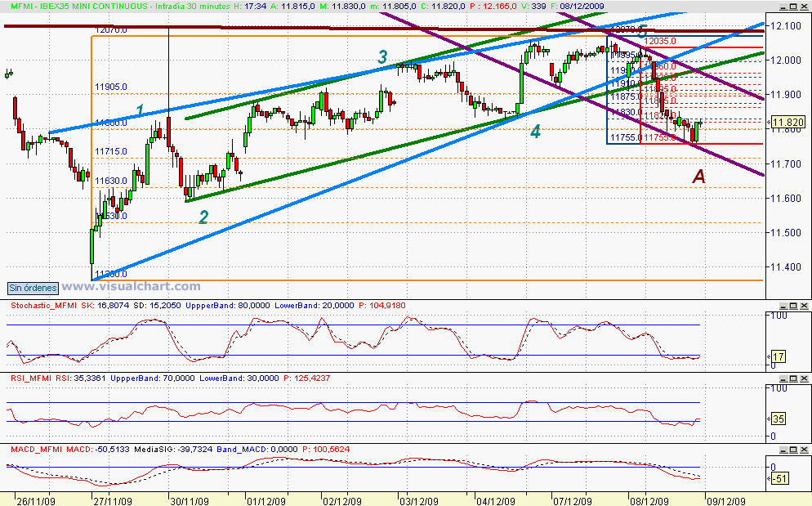This screenshot has height=506, width=812.
Task: Click stochastic 'UppperBand: 80,0000' label
Action: point(227,306)
